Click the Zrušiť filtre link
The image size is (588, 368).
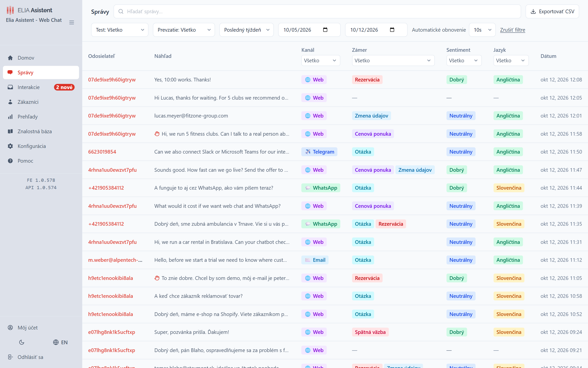coord(513,30)
